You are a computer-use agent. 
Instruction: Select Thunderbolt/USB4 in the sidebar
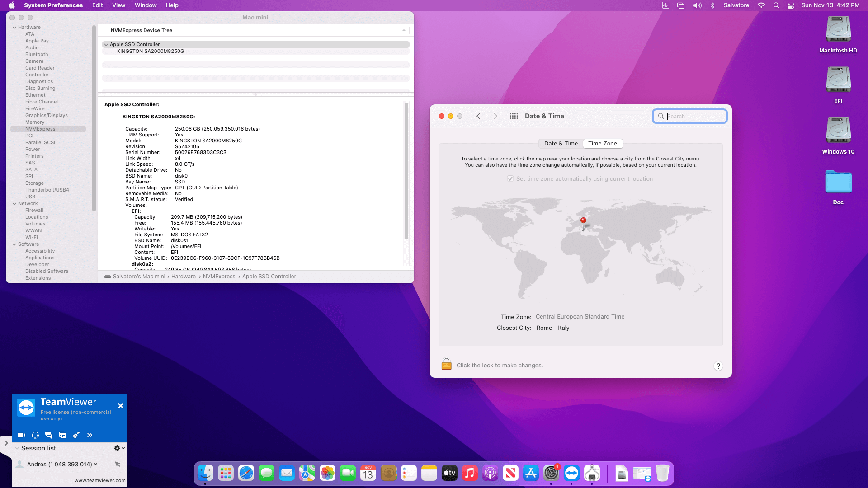tap(47, 190)
